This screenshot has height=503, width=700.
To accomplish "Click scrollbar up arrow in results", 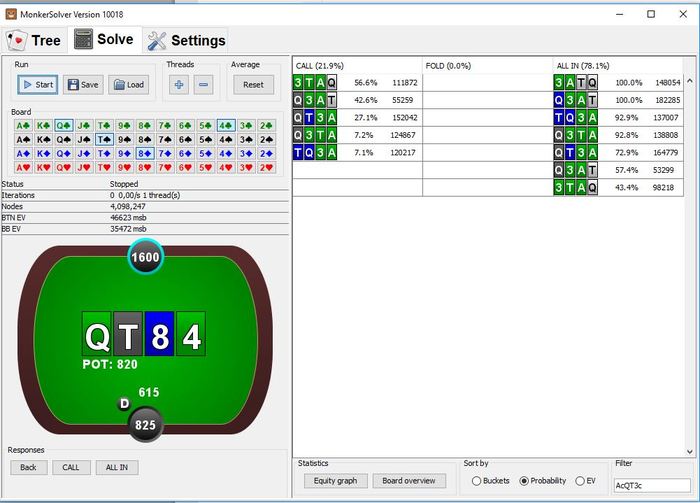I will (x=690, y=81).
